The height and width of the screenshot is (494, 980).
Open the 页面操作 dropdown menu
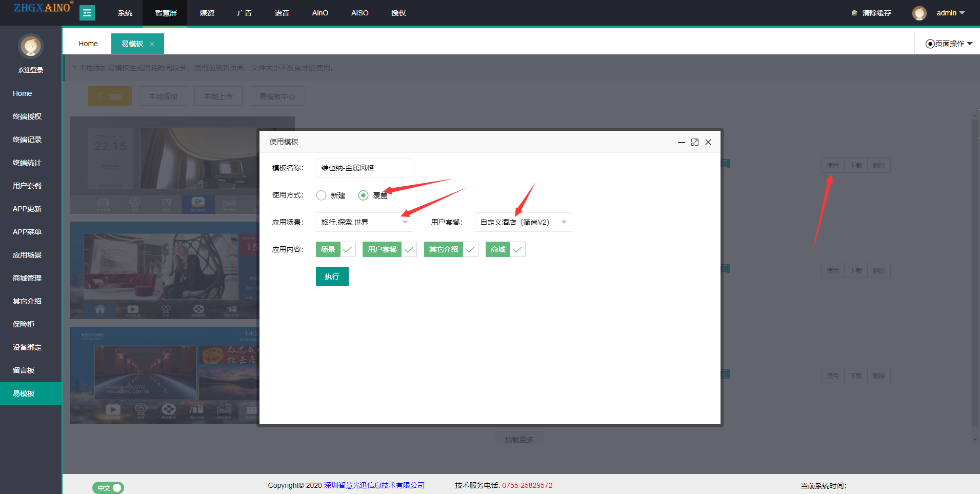point(949,44)
